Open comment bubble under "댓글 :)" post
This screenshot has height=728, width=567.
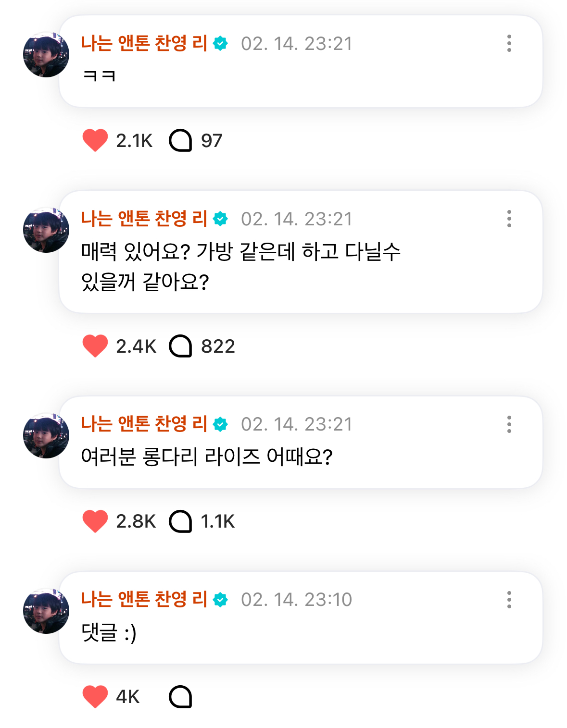[180, 697]
